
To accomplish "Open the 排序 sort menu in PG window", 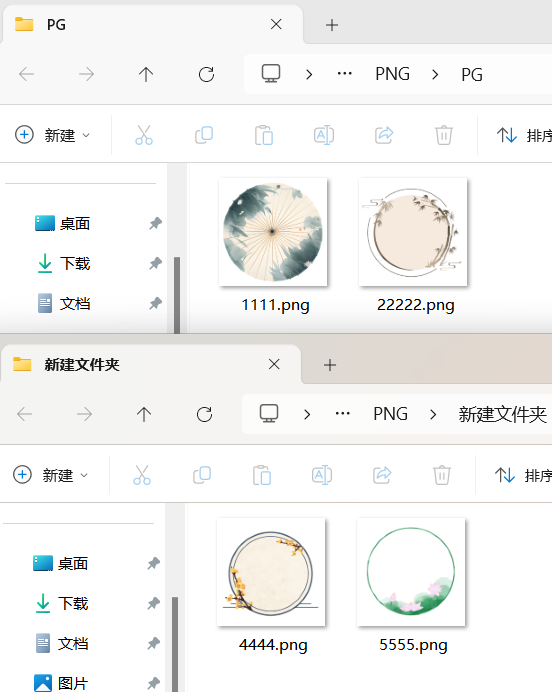I will (523, 135).
